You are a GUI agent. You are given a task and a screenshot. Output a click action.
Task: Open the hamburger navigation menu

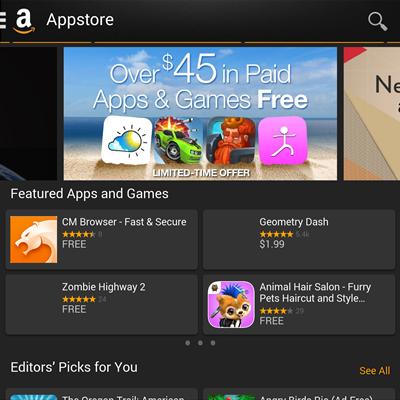coord(3,20)
